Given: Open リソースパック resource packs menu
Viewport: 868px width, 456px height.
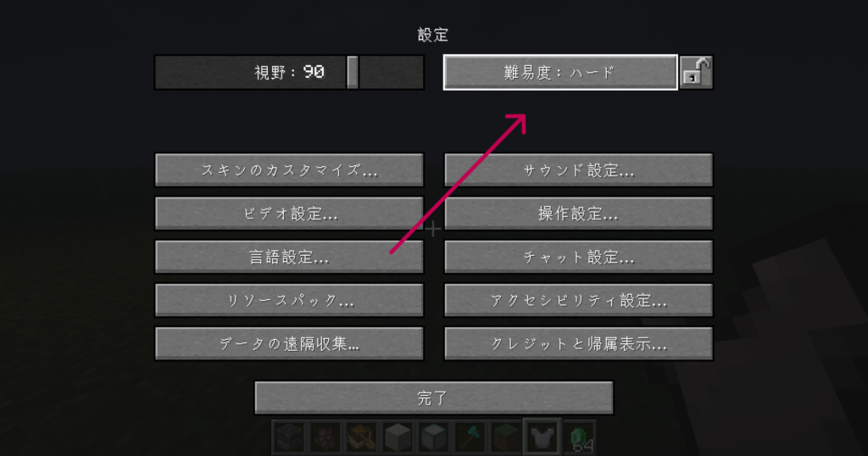Looking at the screenshot, I should click(289, 300).
